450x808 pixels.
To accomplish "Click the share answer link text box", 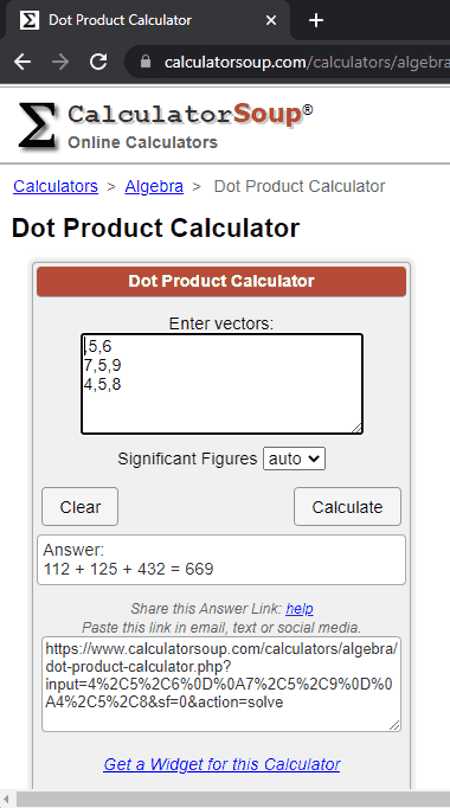I will click(x=221, y=684).
